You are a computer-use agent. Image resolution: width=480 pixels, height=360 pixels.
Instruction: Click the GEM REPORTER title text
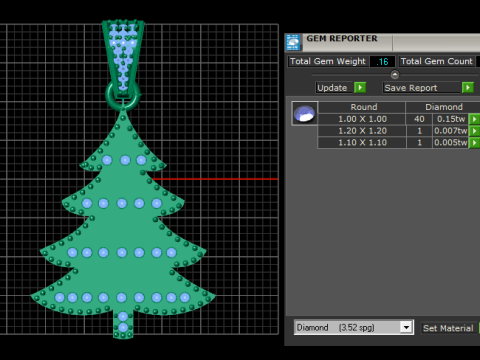342,39
